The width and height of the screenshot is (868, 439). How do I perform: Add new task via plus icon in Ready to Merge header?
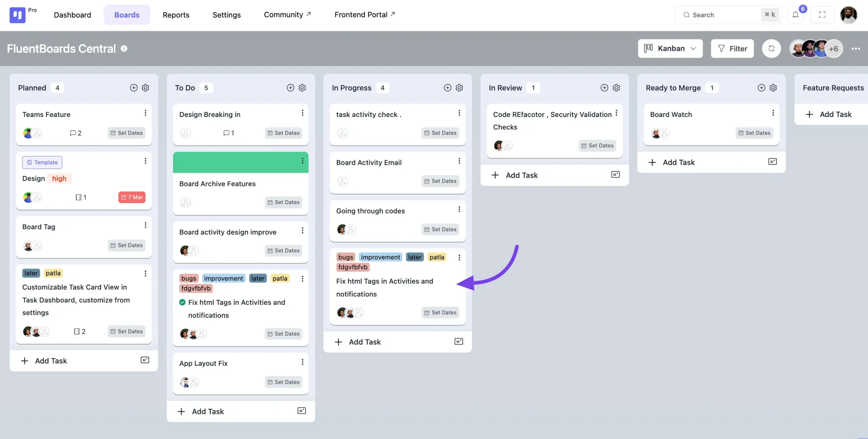(x=761, y=88)
